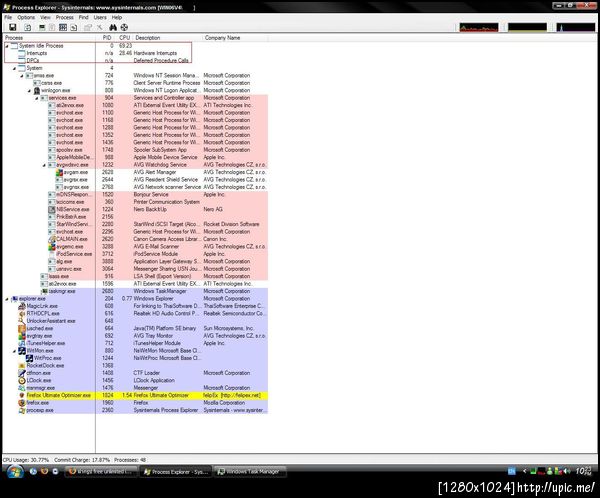The image size is (600, 498).
Task: Click the RTHDCPL.exe speaker icon
Action: [x=22, y=313]
